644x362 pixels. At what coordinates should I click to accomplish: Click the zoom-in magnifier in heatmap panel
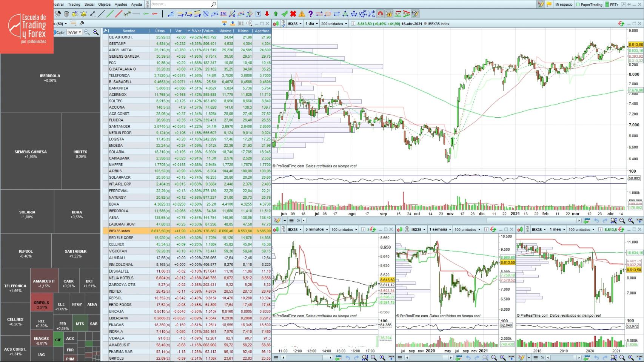pos(96,32)
